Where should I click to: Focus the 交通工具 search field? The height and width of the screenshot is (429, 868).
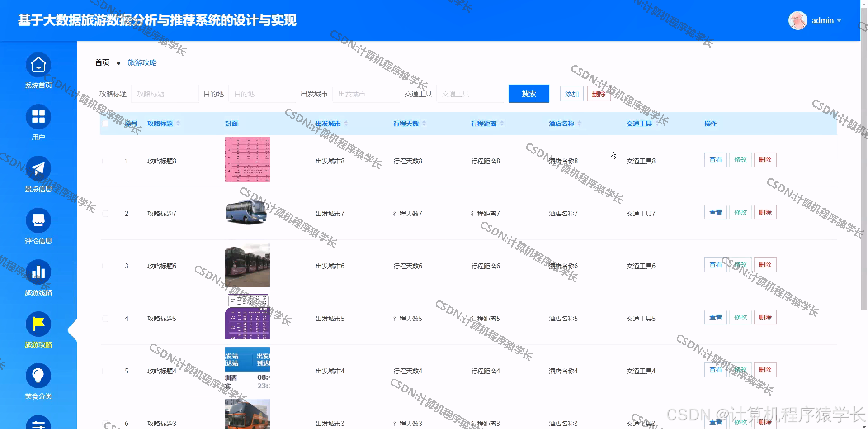[x=470, y=94]
